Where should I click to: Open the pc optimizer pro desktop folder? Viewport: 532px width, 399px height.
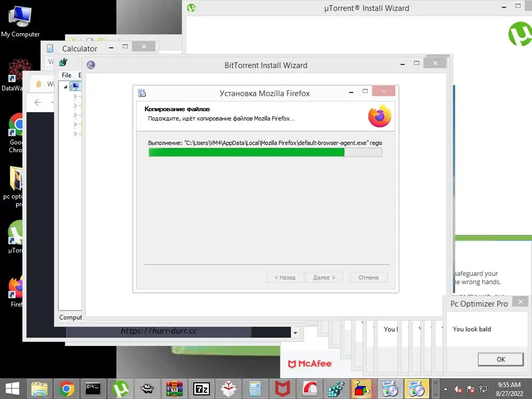pyautogui.click(x=14, y=186)
